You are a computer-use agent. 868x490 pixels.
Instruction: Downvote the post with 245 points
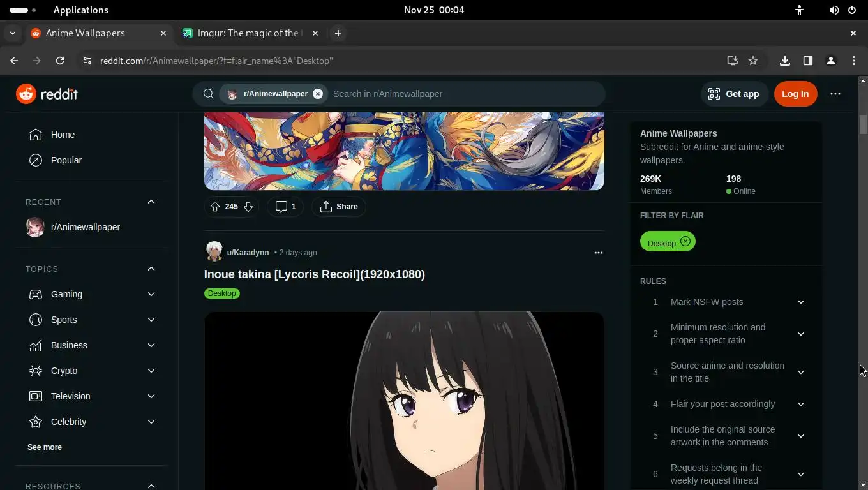click(x=248, y=207)
